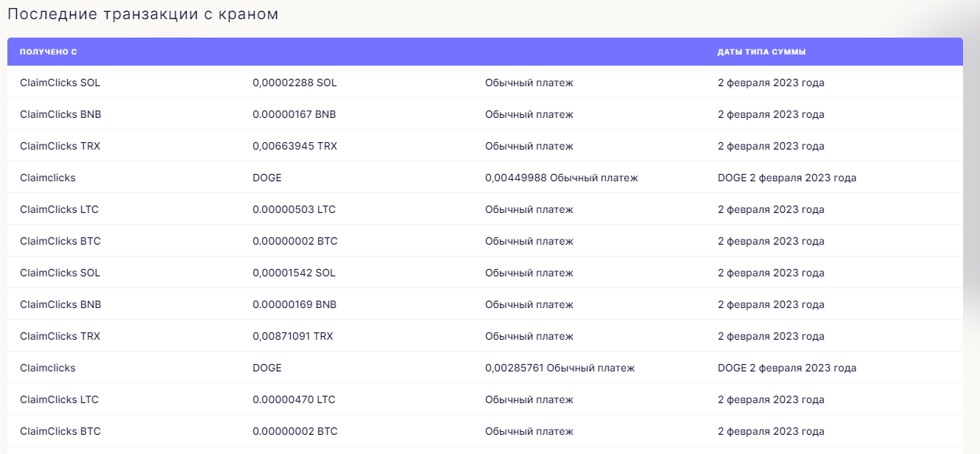Select the amount 0.00000167 BNB
Screen dimensions: 980x454
(x=295, y=114)
